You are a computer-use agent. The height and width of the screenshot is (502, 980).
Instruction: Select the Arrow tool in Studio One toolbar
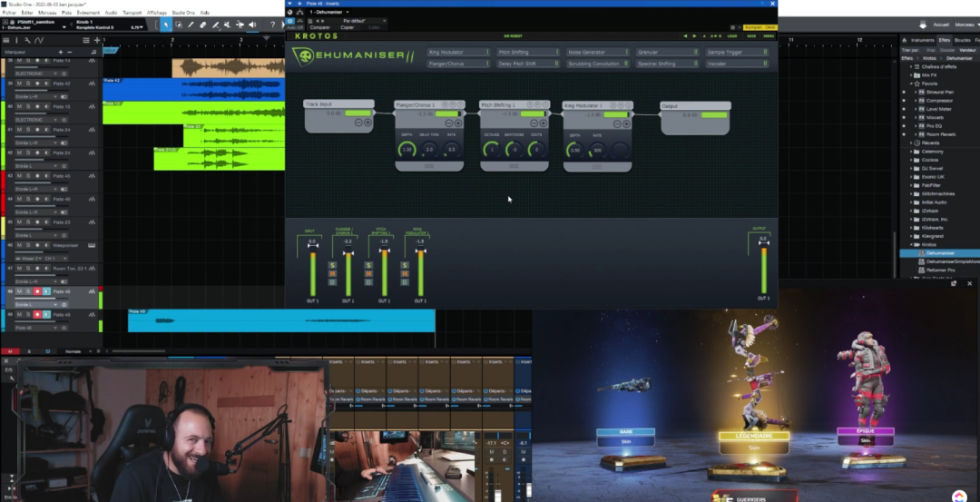166,25
